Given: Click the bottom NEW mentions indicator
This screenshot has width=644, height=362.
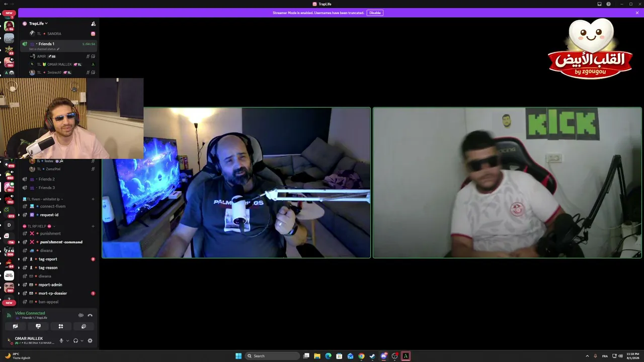Looking at the screenshot, I should [x=9, y=303].
